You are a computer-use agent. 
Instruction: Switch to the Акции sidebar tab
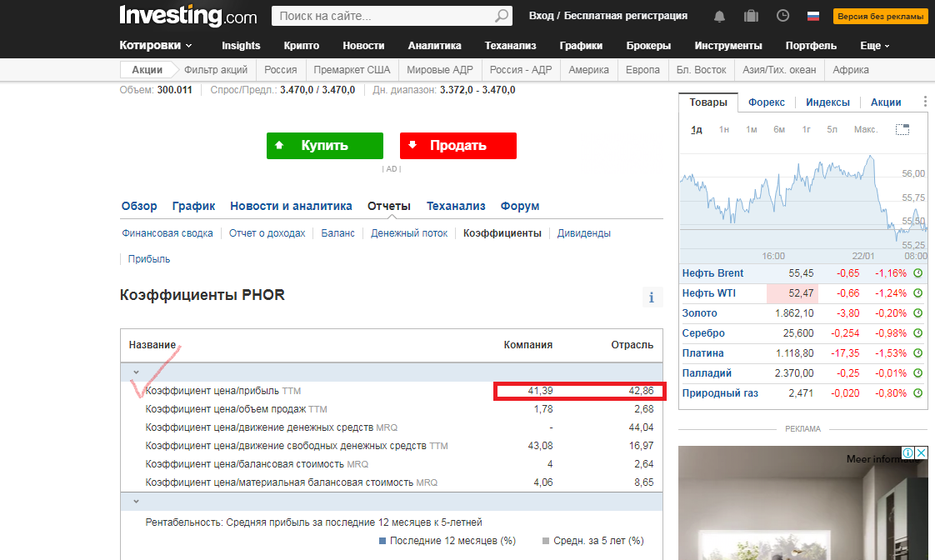[x=886, y=102]
